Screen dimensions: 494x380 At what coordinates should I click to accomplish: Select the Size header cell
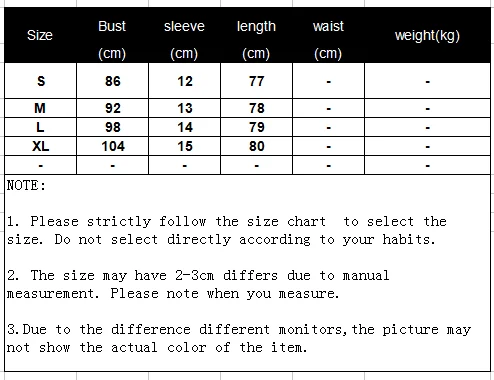tap(40, 35)
